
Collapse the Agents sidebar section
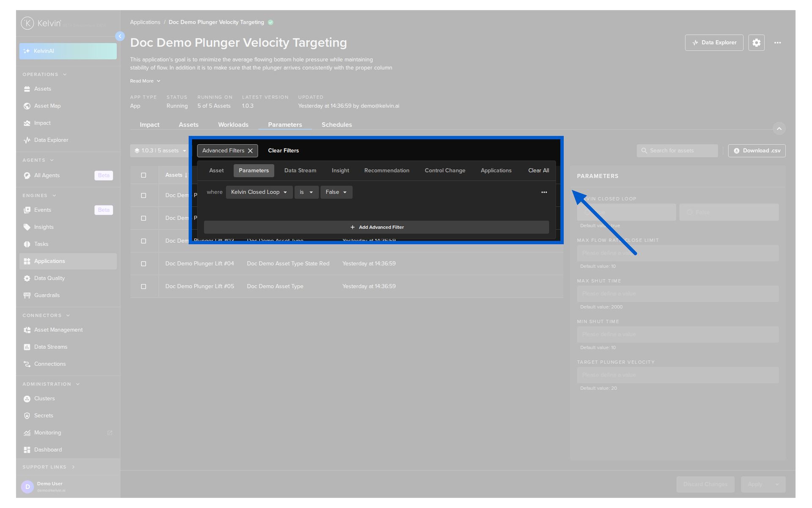38,160
